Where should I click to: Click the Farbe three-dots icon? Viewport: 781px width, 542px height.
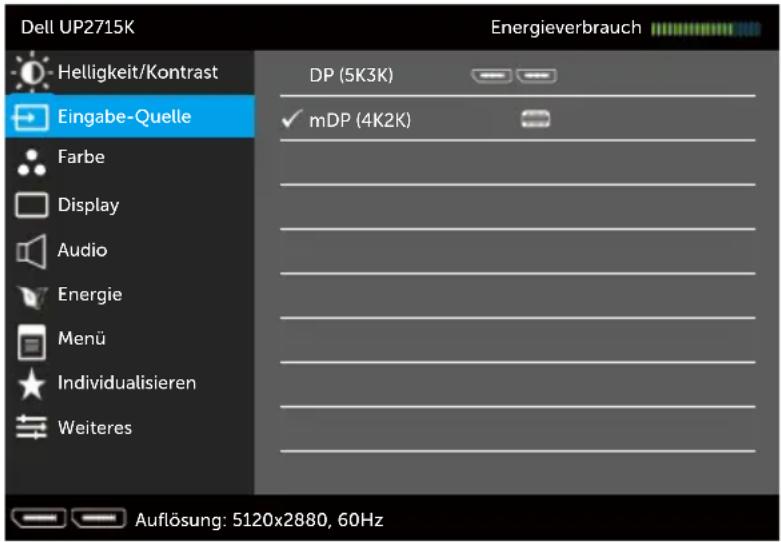click(31, 162)
